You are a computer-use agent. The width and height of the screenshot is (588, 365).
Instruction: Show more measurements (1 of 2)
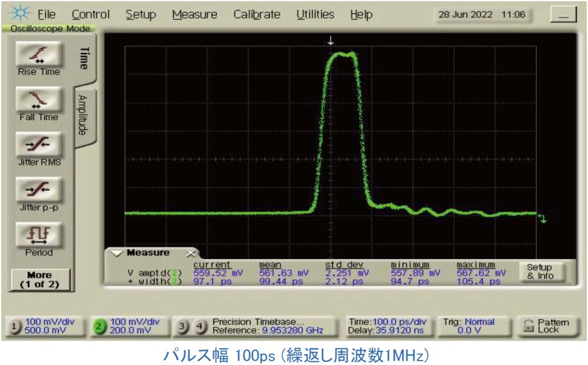point(39,279)
